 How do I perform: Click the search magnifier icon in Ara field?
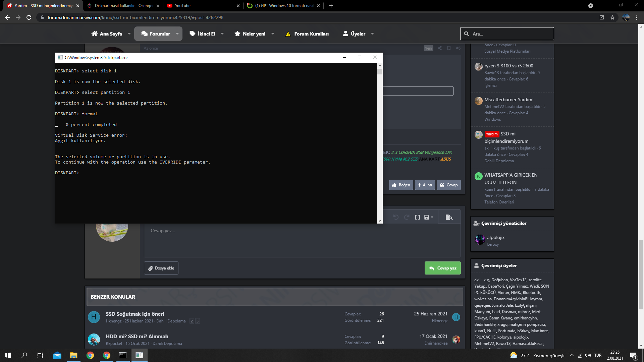[467, 34]
